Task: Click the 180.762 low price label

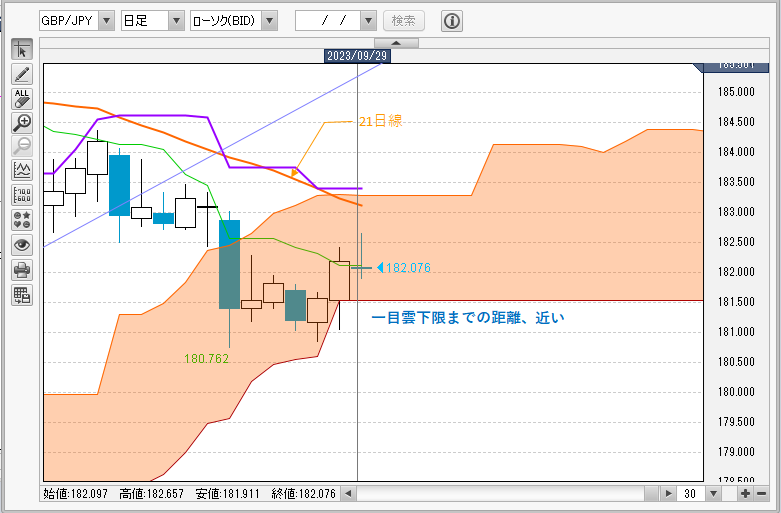Action: (x=206, y=359)
